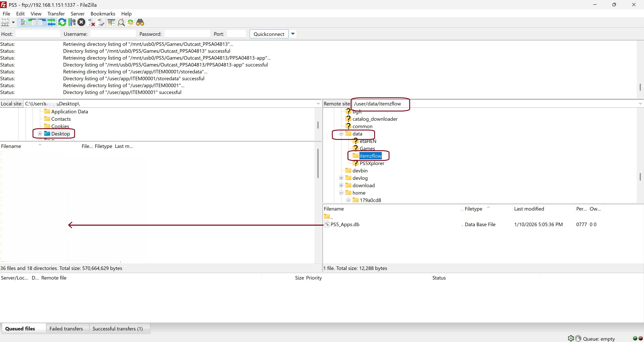Open the Site Manager dropdown arrow
644x342 pixels.
pyautogui.click(x=13, y=22)
